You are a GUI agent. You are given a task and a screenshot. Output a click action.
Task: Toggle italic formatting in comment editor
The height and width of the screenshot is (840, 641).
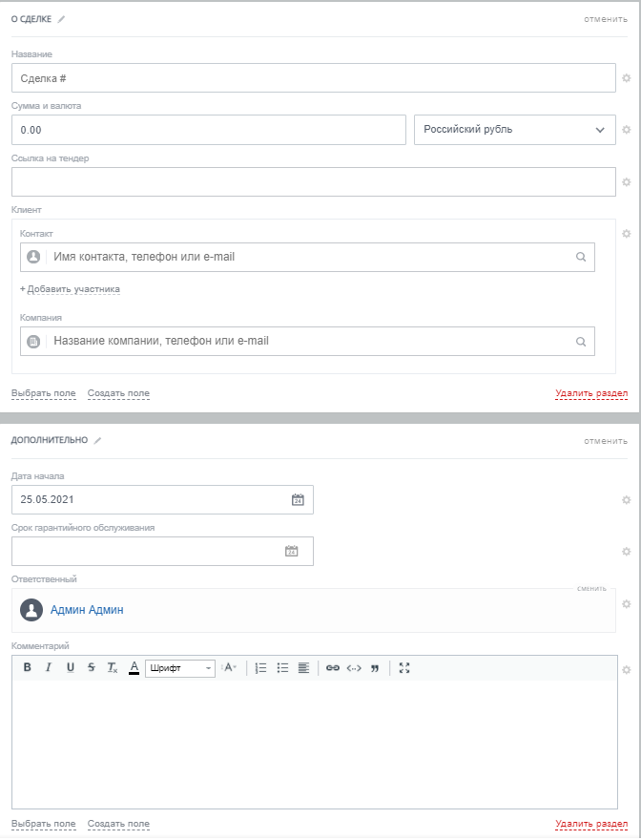pyautogui.click(x=49, y=668)
